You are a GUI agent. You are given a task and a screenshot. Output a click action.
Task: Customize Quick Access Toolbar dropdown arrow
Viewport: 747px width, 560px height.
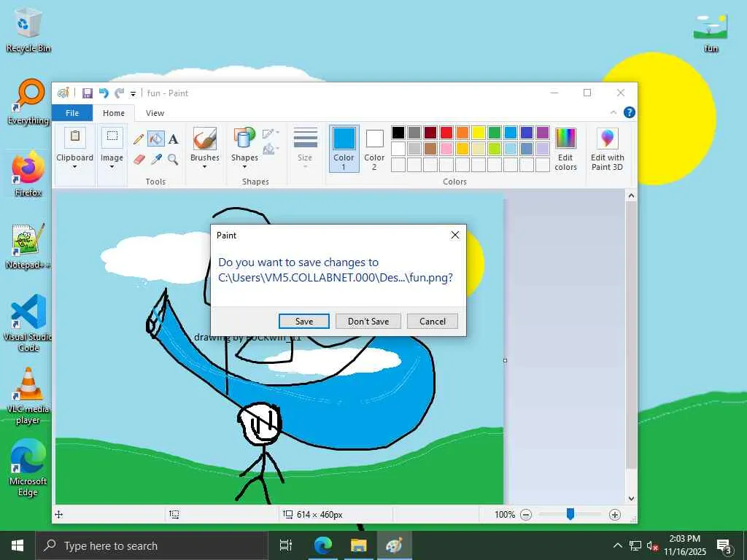click(x=133, y=94)
